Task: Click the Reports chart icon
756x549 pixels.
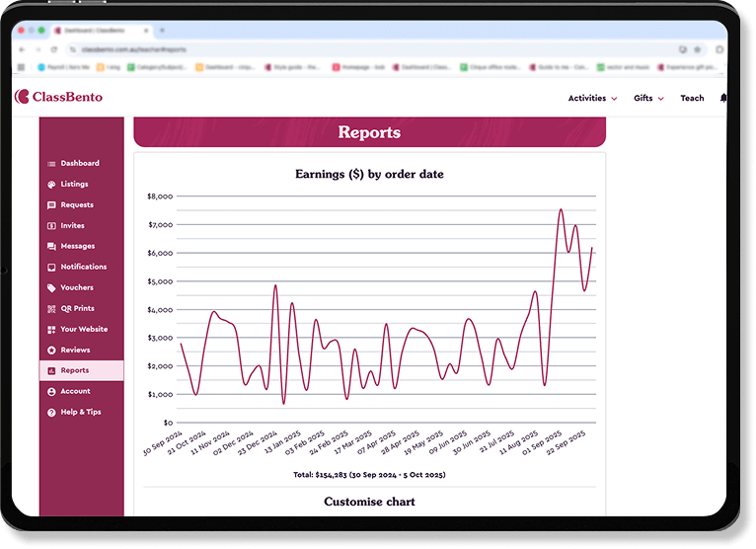Action: [x=51, y=371]
